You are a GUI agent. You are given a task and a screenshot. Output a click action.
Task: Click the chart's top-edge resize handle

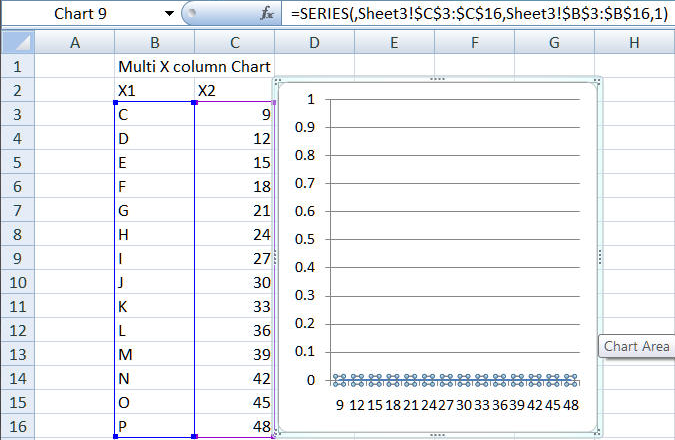click(437, 79)
